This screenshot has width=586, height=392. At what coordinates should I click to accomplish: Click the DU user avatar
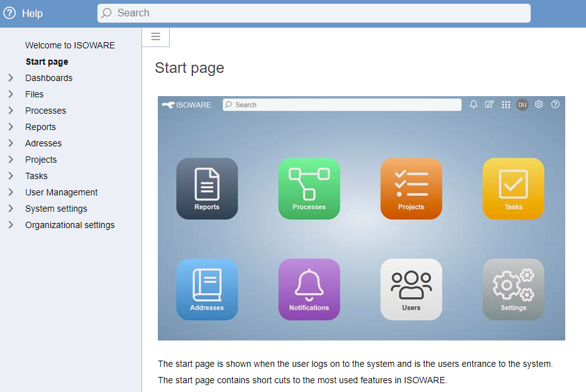point(522,105)
